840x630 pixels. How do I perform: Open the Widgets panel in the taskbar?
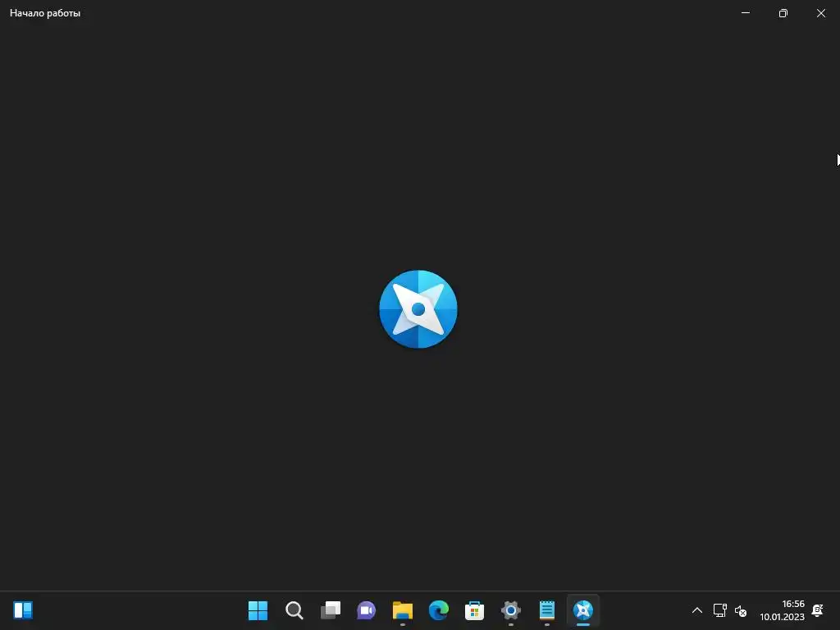(x=23, y=609)
